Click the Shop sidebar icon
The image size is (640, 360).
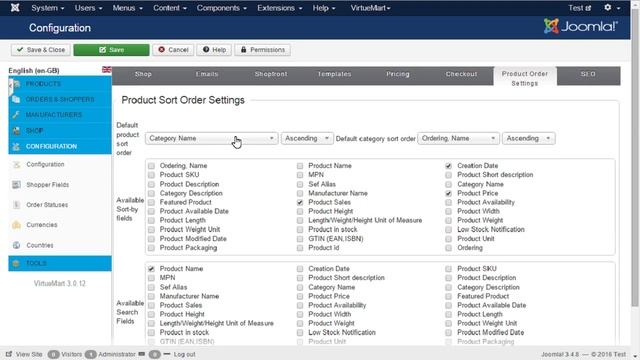coord(16,131)
